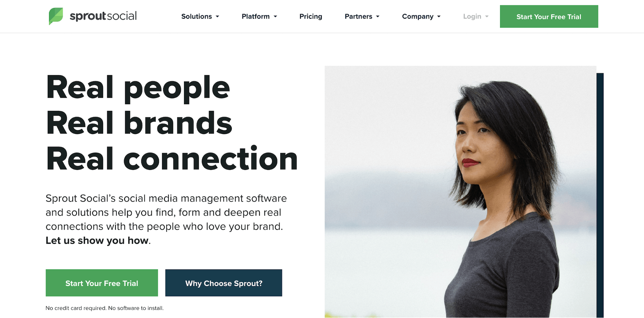Viewport: 644px width, 318px height.
Task: Click the Login dropdown arrow
Action: point(487,17)
